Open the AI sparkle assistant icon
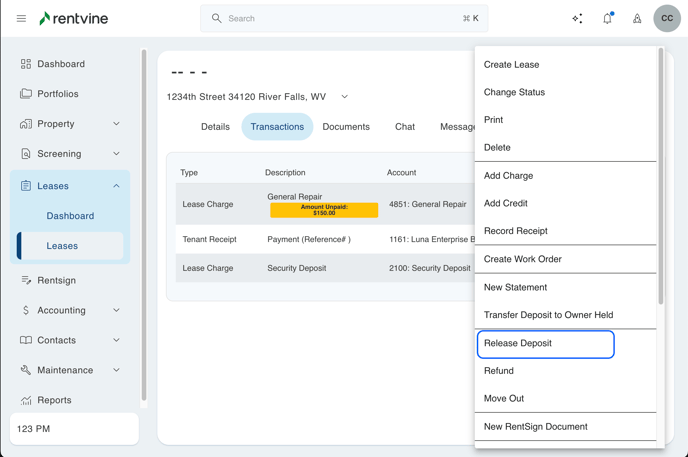Viewport: 688px width, 457px height. click(577, 18)
